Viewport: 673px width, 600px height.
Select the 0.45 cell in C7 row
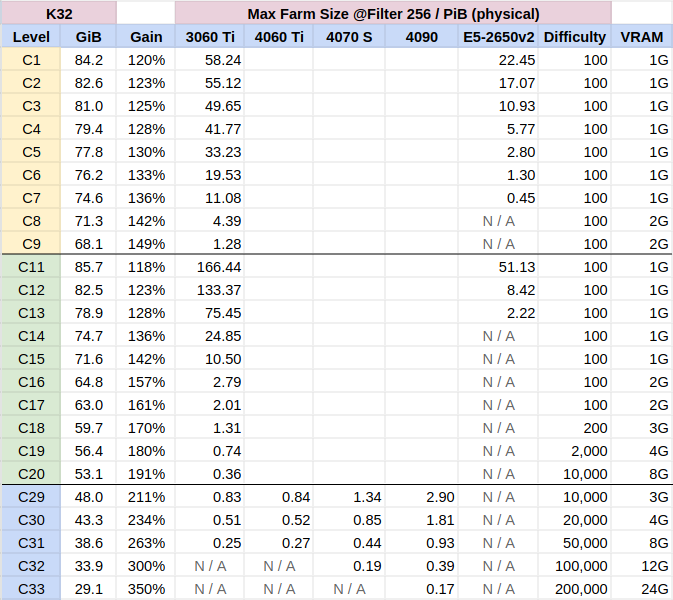(x=498, y=198)
